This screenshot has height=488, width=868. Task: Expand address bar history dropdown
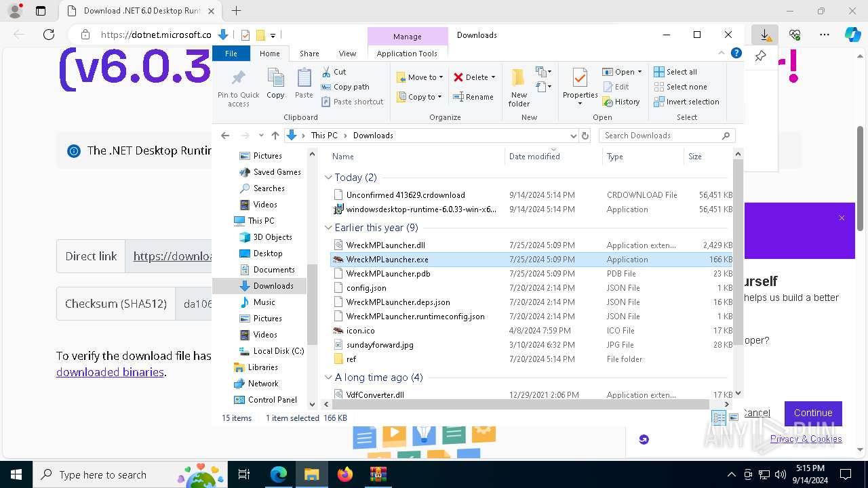(x=574, y=136)
